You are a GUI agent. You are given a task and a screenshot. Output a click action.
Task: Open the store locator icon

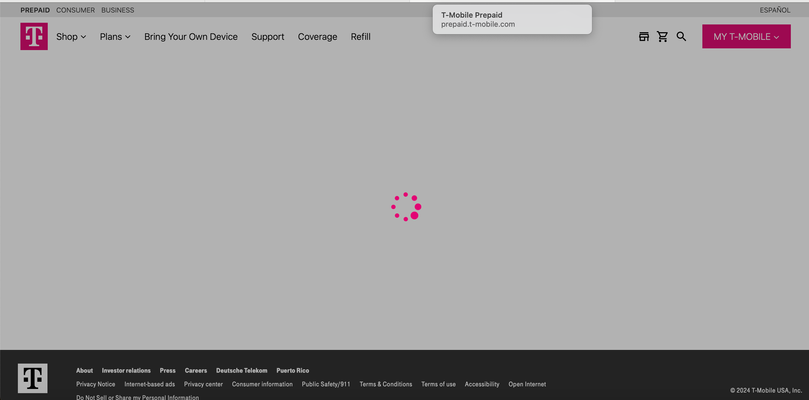pyautogui.click(x=643, y=37)
